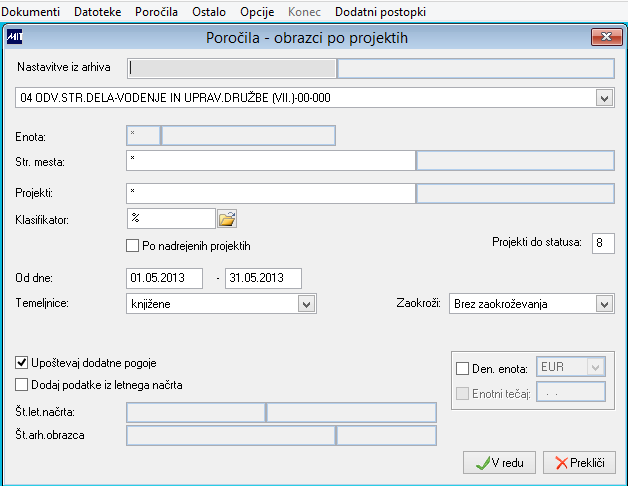Click the Enota description field
Screen dimensions: 628x486
248,135
